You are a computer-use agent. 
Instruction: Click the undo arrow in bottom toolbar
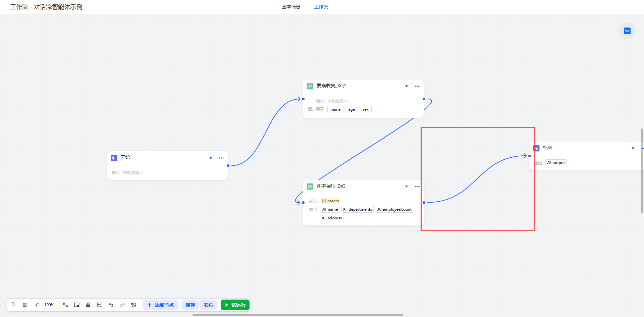(111, 305)
